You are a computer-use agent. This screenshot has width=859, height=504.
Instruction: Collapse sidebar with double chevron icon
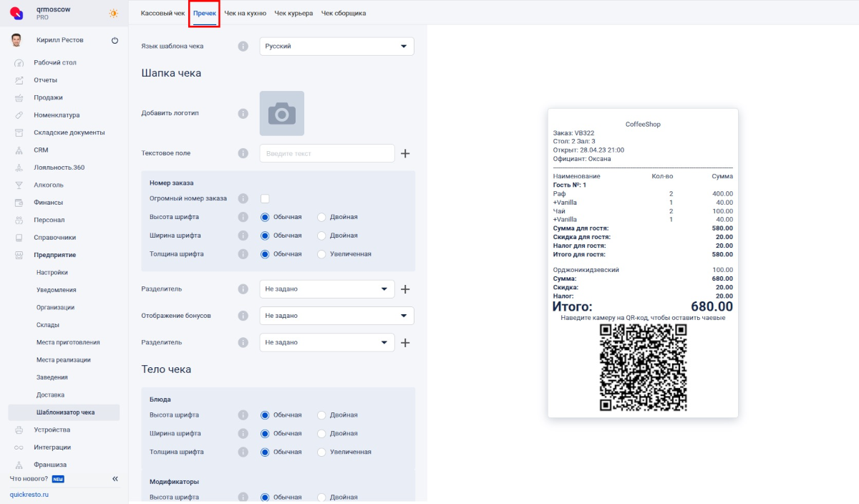point(115,478)
